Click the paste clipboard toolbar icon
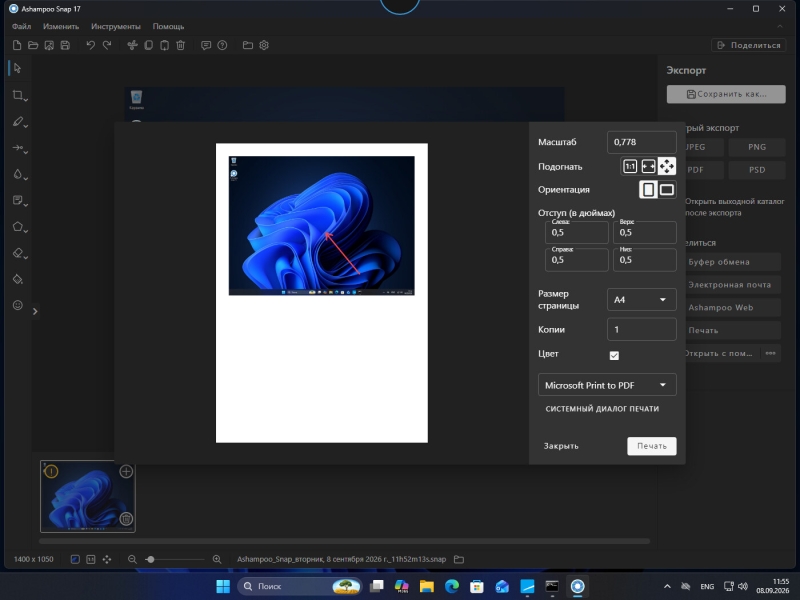The height and width of the screenshot is (600, 800). pos(164,45)
